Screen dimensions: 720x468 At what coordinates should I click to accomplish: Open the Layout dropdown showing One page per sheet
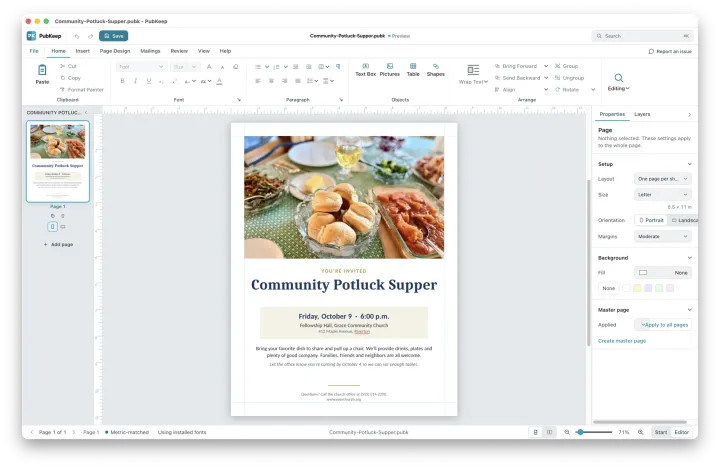pyautogui.click(x=663, y=179)
